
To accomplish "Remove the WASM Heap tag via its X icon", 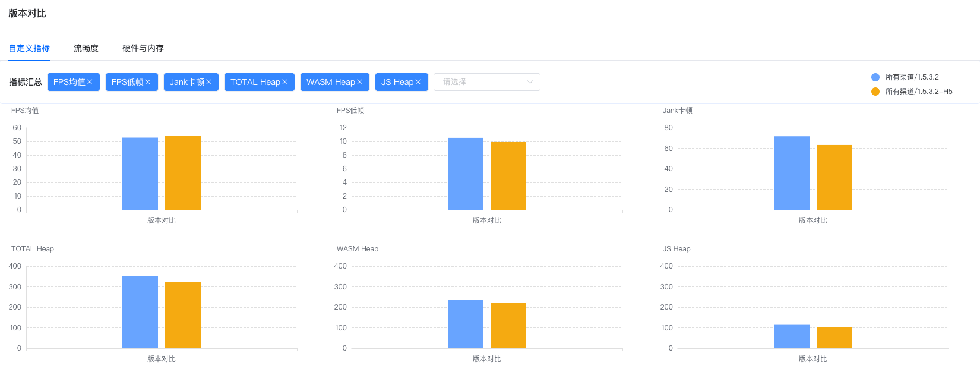I will pyautogui.click(x=359, y=82).
